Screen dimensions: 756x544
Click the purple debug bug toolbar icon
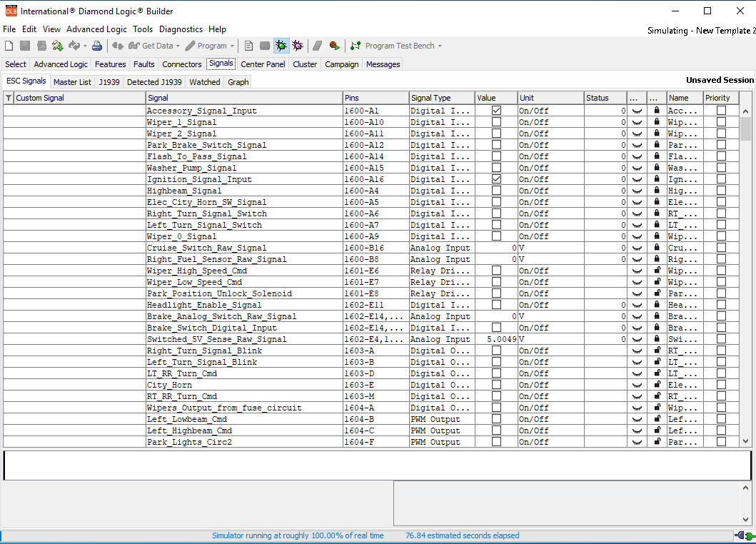(x=298, y=46)
